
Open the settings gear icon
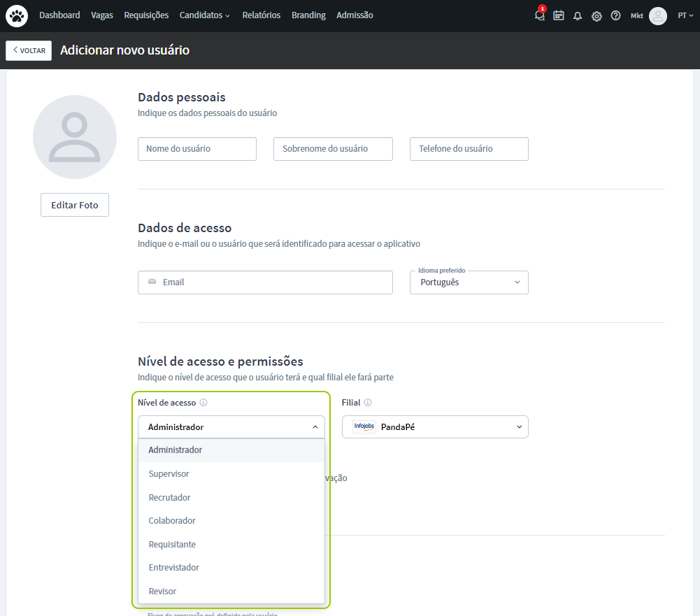[597, 16]
